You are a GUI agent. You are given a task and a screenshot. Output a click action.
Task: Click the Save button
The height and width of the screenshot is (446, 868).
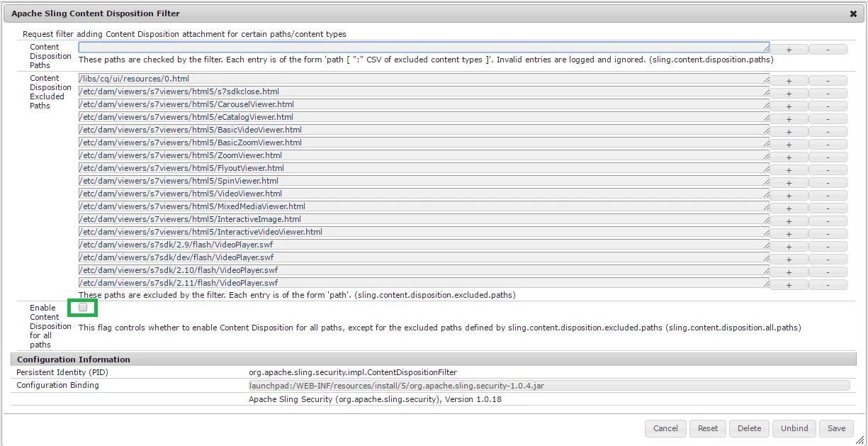(x=836, y=428)
